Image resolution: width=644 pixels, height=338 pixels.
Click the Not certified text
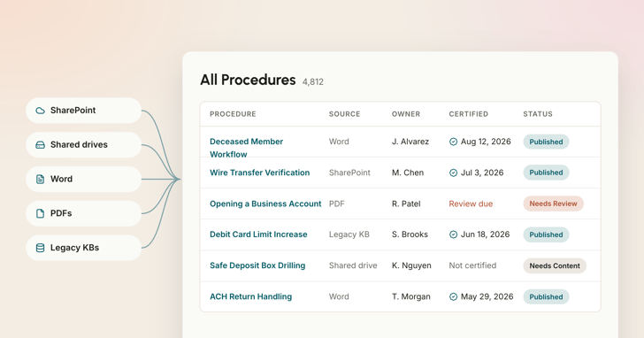point(472,265)
